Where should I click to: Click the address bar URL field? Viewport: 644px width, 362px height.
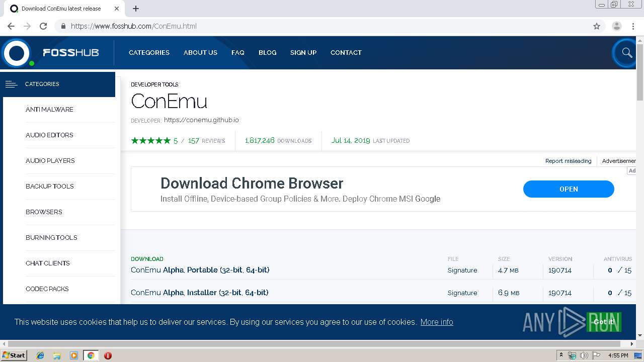[322, 26]
